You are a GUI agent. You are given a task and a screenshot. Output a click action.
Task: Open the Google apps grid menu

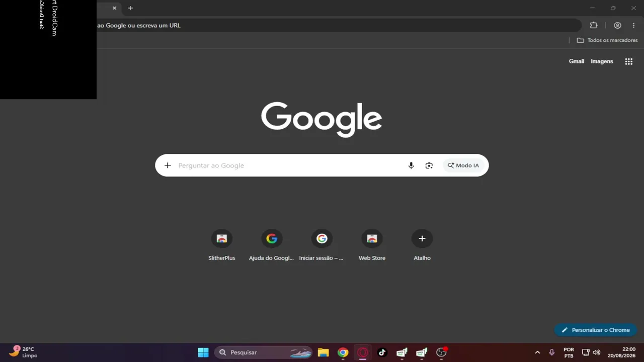628,61
